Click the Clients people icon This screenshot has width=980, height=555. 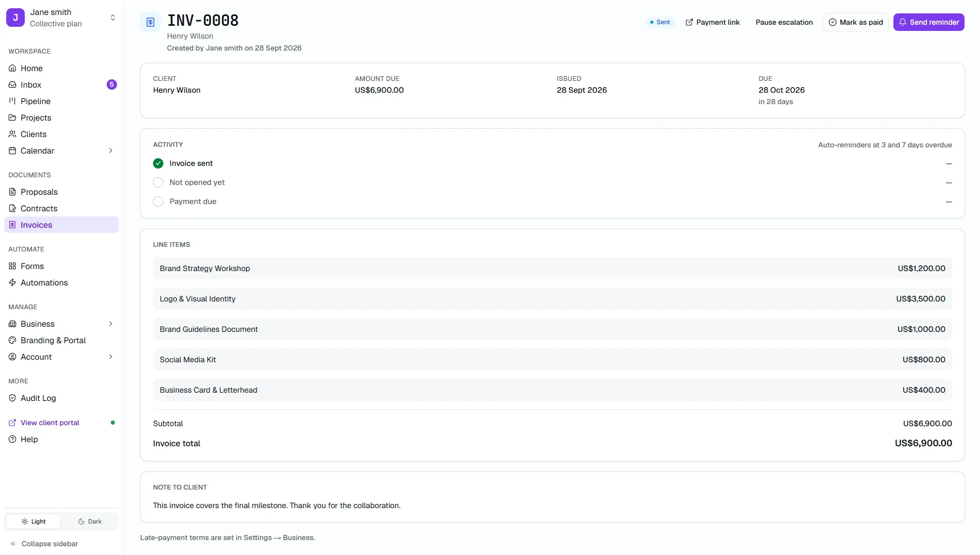(x=12, y=134)
